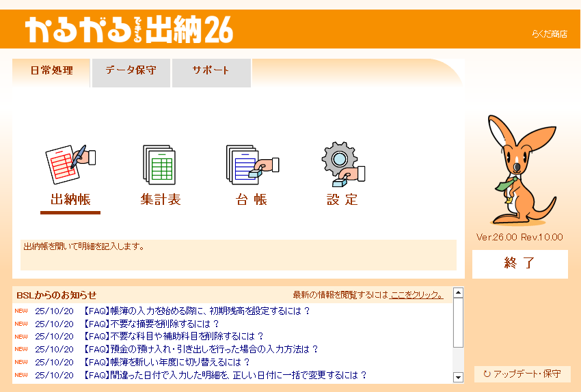Select the 日常処理 tab
581x392 pixels.
click(52, 70)
